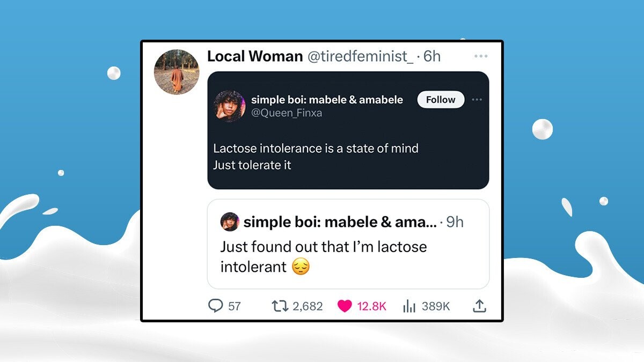This screenshot has height=362, width=644.
Task: Open the @tiredfeminist_ handle link
Action: click(360, 56)
